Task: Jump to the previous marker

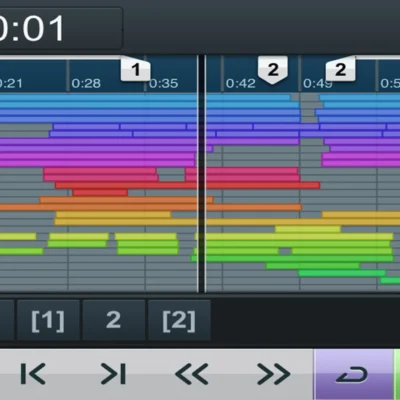Action: [x=33, y=374]
